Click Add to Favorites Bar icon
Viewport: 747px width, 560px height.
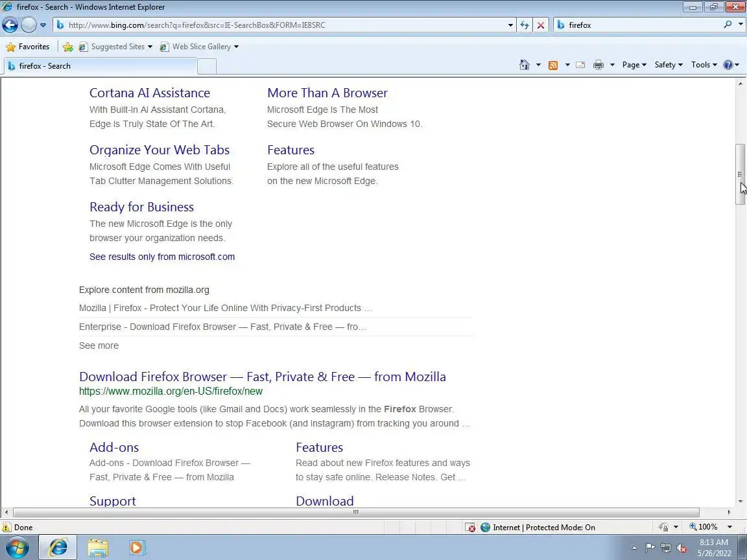68,47
